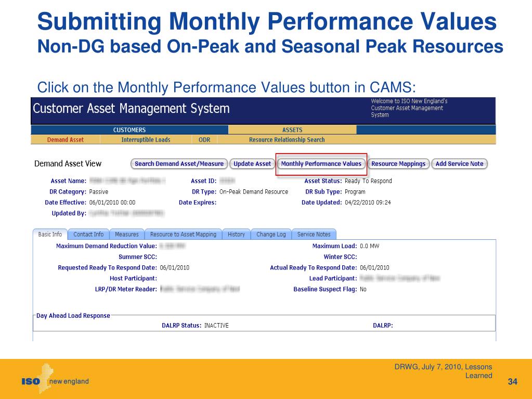Click Actual Ready To Respond Date value
The image size is (532, 399).
coord(374,268)
